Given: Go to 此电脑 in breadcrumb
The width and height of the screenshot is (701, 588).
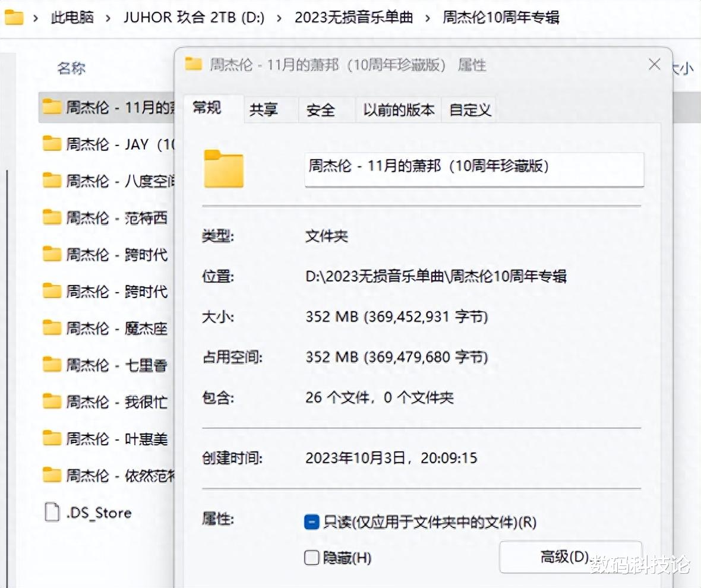Looking at the screenshot, I should 72,17.
